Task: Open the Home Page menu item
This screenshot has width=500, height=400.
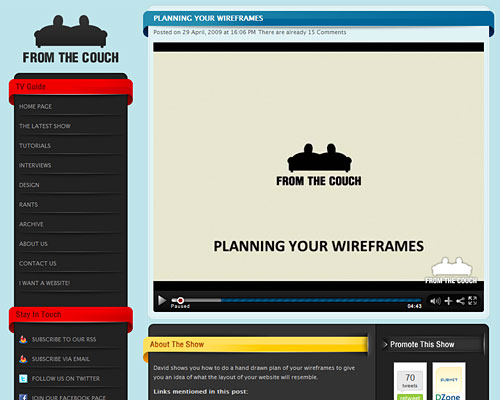Action: click(x=35, y=106)
